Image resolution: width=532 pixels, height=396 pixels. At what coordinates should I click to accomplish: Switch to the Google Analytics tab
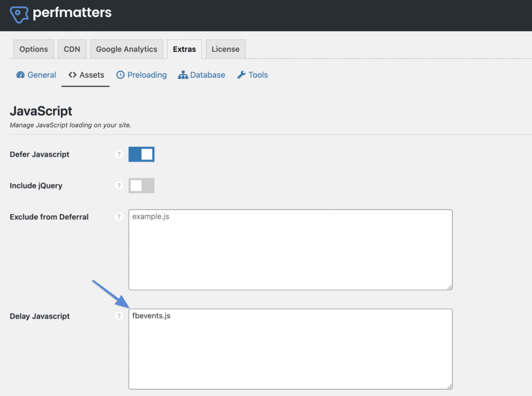126,49
